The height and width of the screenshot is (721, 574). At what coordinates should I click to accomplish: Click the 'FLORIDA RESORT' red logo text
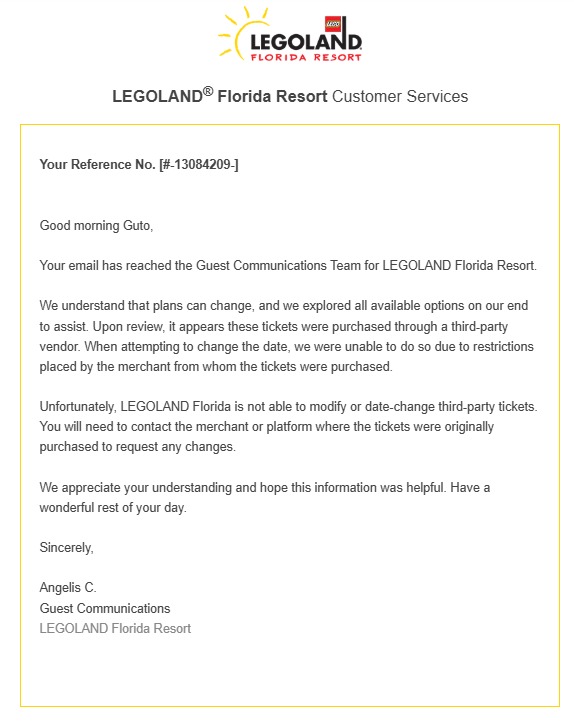pyautogui.click(x=306, y=57)
